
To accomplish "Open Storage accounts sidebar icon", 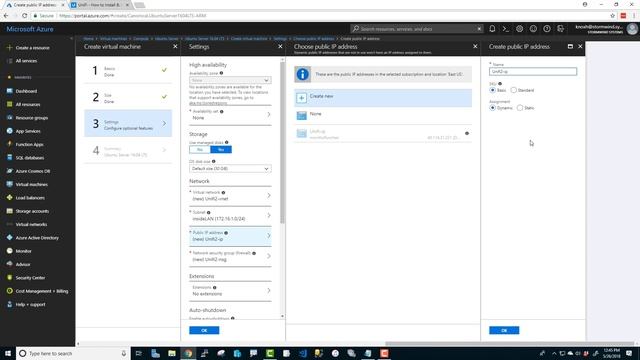I will [9, 211].
